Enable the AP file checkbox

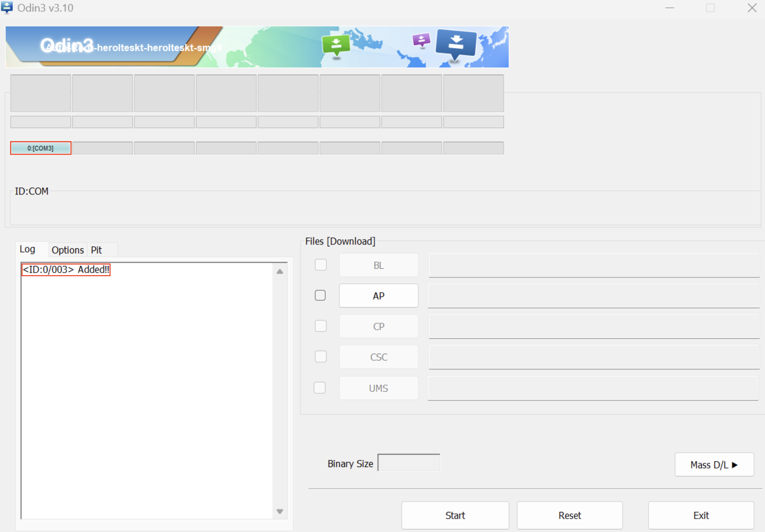[320, 295]
